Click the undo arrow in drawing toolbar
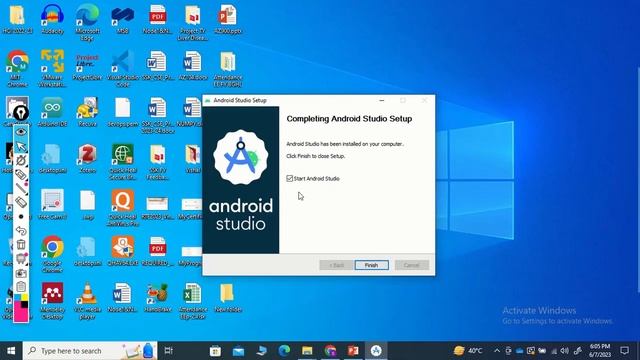 tap(21, 231)
